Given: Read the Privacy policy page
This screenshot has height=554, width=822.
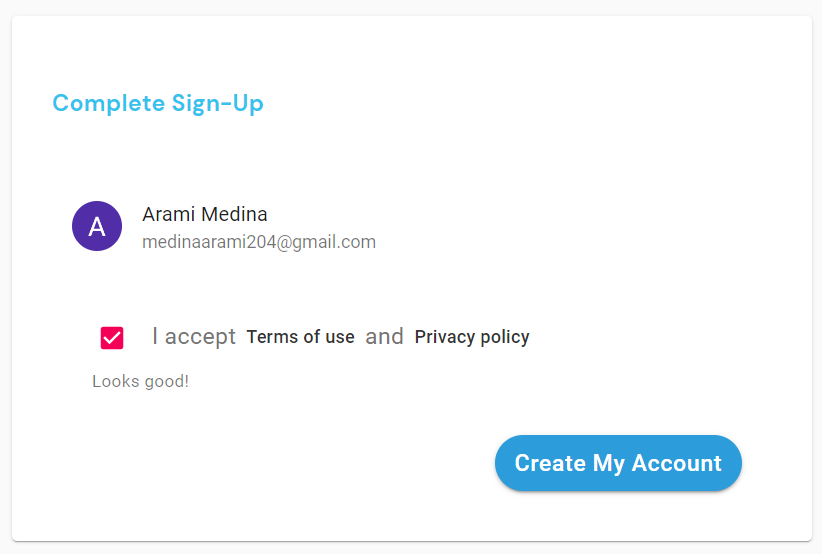Looking at the screenshot, I should 472,337.
